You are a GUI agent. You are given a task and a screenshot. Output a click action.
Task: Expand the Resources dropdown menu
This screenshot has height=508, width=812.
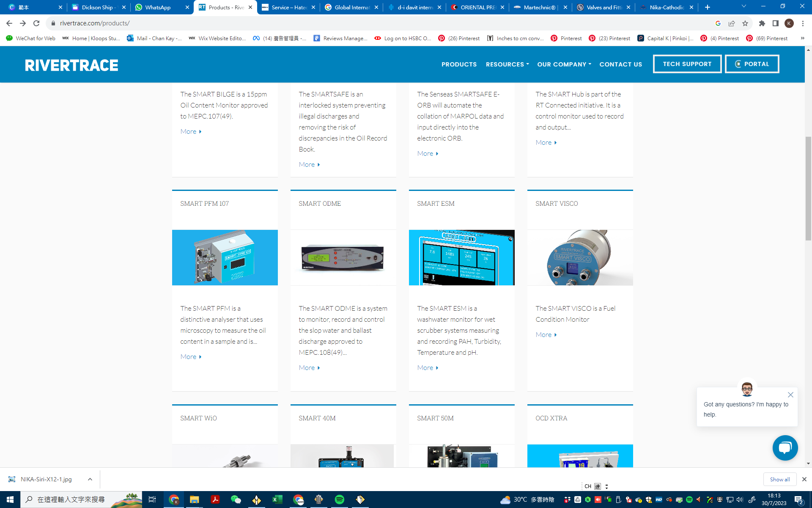tap(507, 64)
